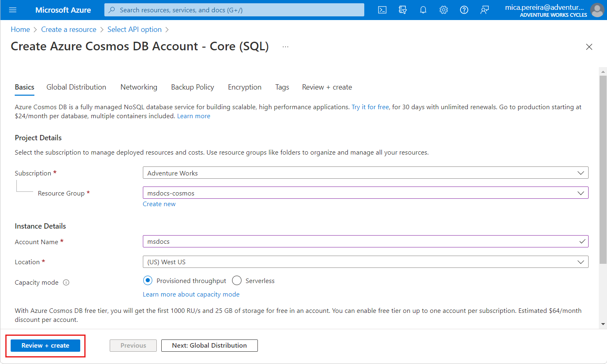Image resolution: width=607 pixels, height=364 pixels.
Task: Select Provisioned throughput capacity mode
Action: (148, 281)
